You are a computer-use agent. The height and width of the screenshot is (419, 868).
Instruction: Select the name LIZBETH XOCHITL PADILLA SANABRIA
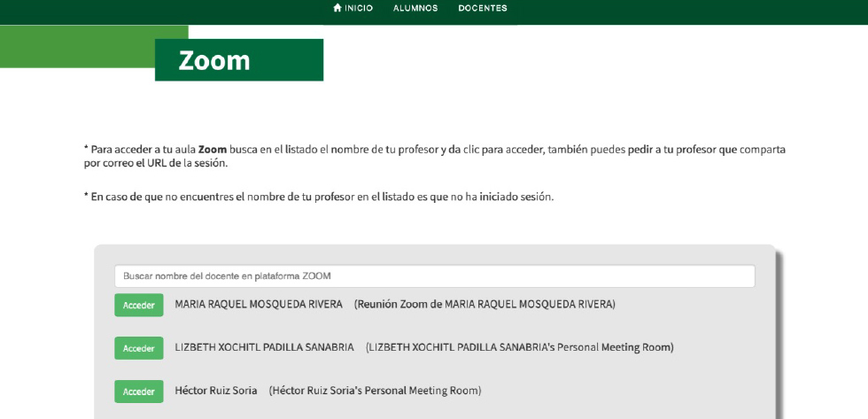[x=264, y=347]
